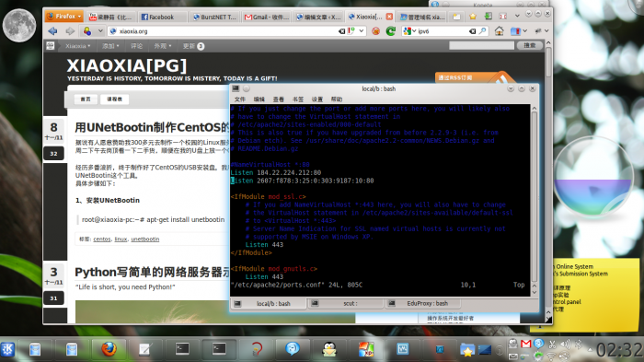Expand the 添加 admin bar menu
The height and width of the screenshot is (362, 644).
tap(110, 46)
